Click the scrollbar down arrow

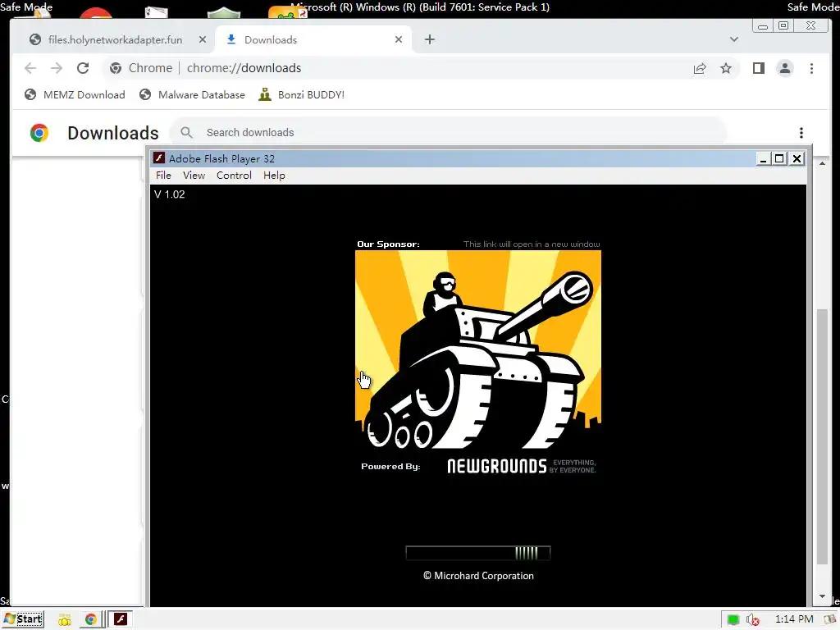click(822, 596)
